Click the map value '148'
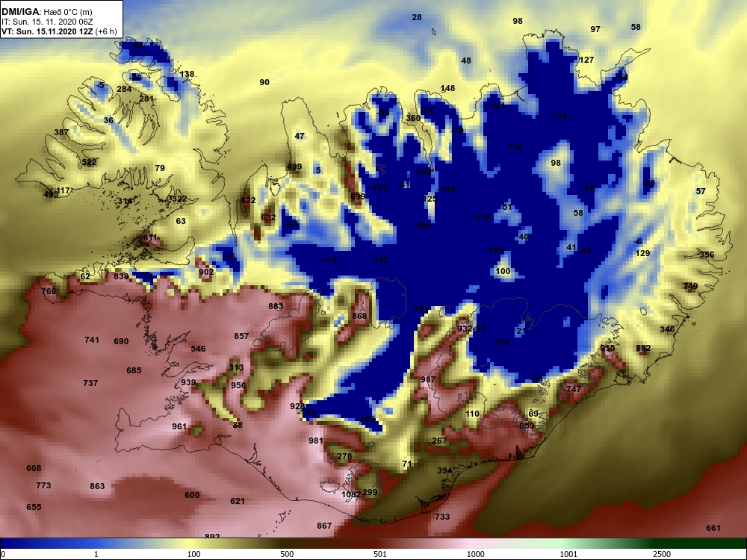 click(x=447, y=89)
